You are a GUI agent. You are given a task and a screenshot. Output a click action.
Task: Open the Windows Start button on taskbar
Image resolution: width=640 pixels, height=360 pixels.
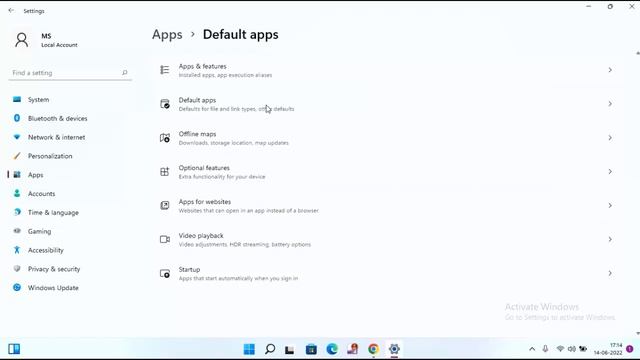coord(249,349)
